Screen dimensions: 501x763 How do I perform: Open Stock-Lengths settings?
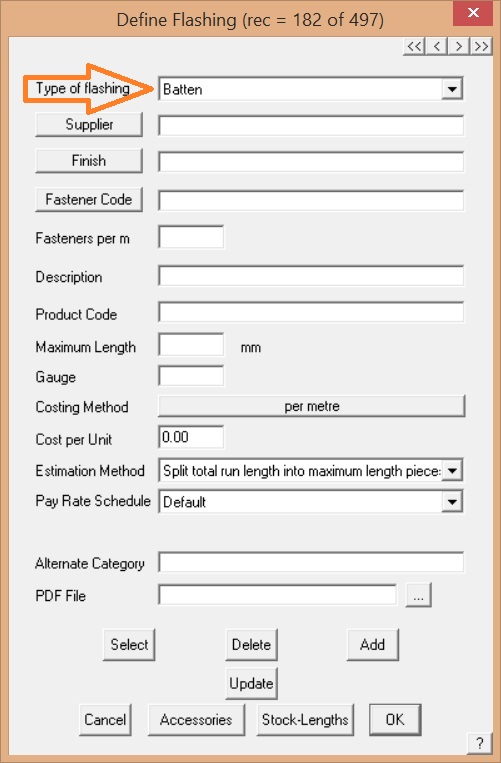305,720
